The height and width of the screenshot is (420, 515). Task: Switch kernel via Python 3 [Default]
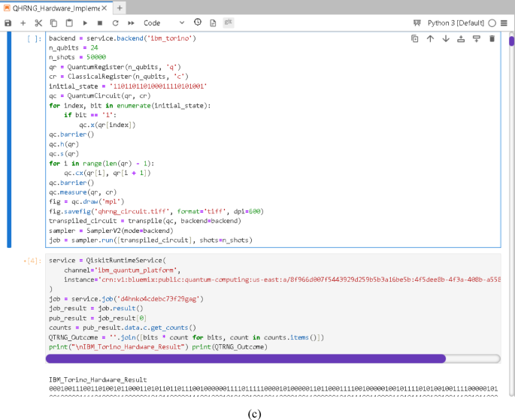(456, 23)
